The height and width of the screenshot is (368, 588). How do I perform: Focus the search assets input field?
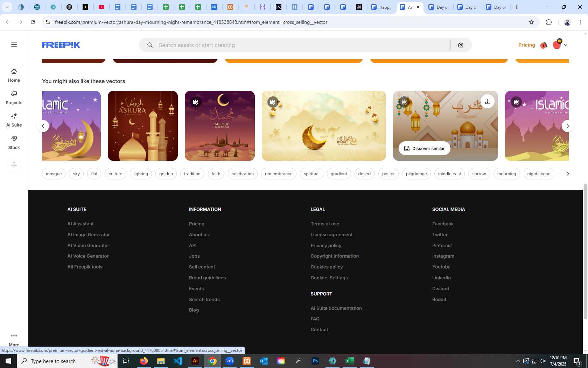tap(303, 45)
